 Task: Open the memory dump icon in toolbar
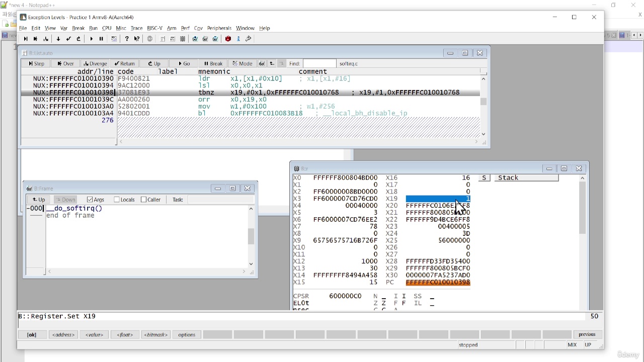pyautogui.click(x=173, y=39)
